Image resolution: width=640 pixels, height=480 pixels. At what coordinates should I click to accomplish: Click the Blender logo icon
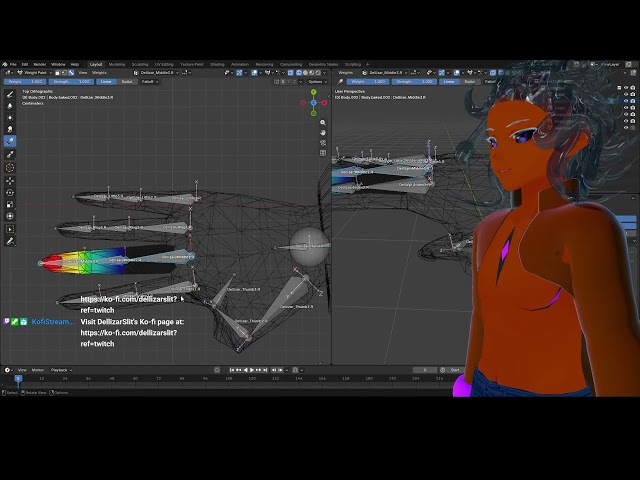point(5,64)
